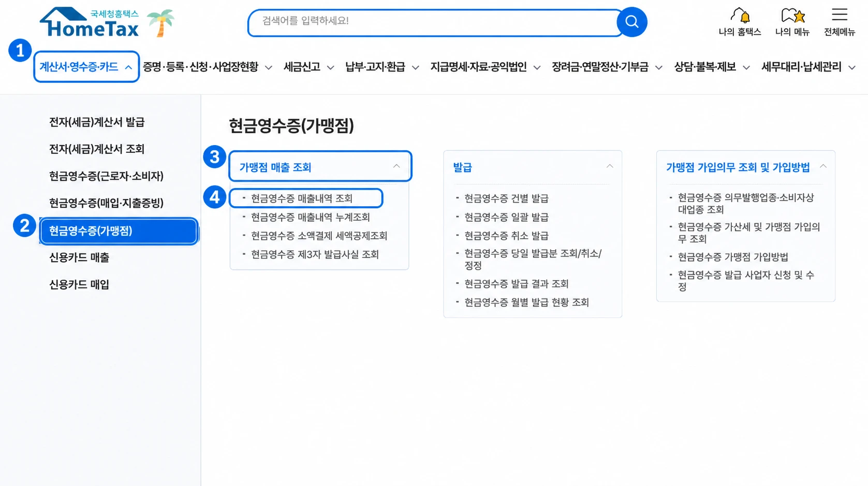868x486 pixels.
Task: Select 전자(세금)계산서 조회 in sidebar
Action: click(x=97, y=149)
